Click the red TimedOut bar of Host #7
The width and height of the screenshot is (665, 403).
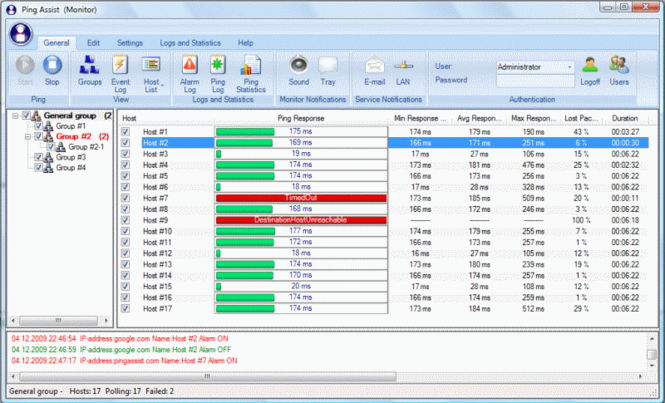click(x=301, y=198)
